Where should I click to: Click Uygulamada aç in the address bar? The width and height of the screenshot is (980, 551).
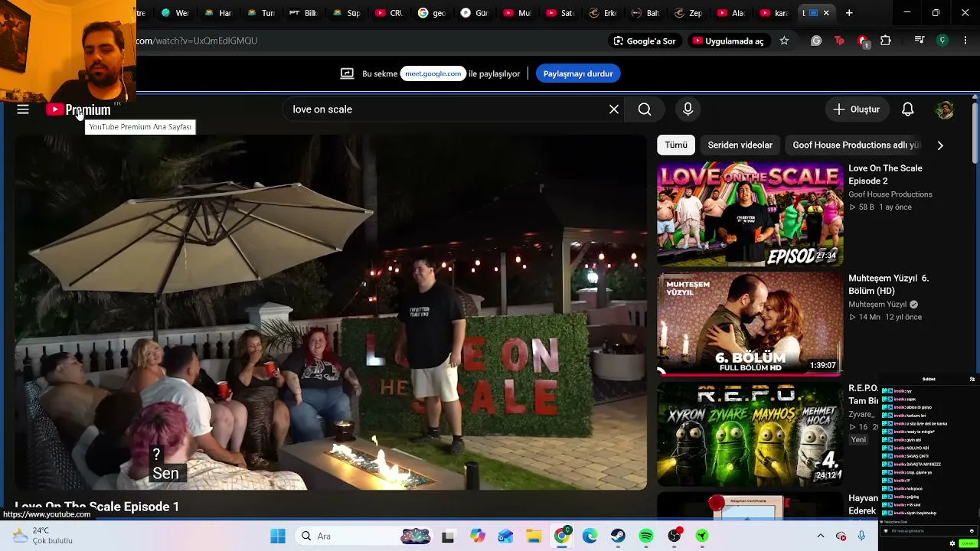click(728, 41)
